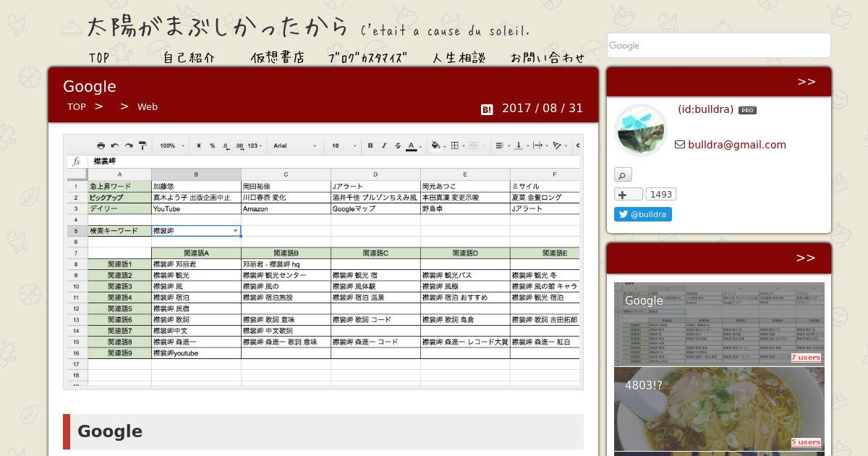Open the 4803!? ramen article thumbnail
Viewport: 868px width, 456px height.
tap(719, 409)
